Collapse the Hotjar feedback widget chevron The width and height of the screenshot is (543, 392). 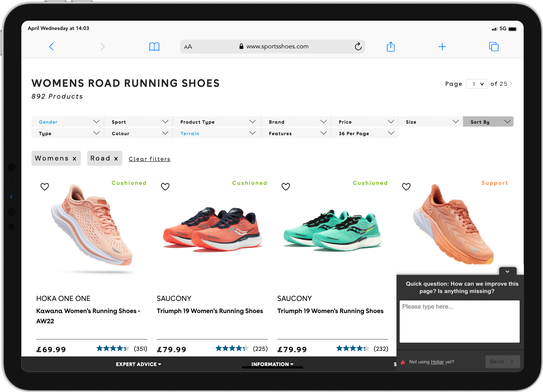[x=508, y=271]
